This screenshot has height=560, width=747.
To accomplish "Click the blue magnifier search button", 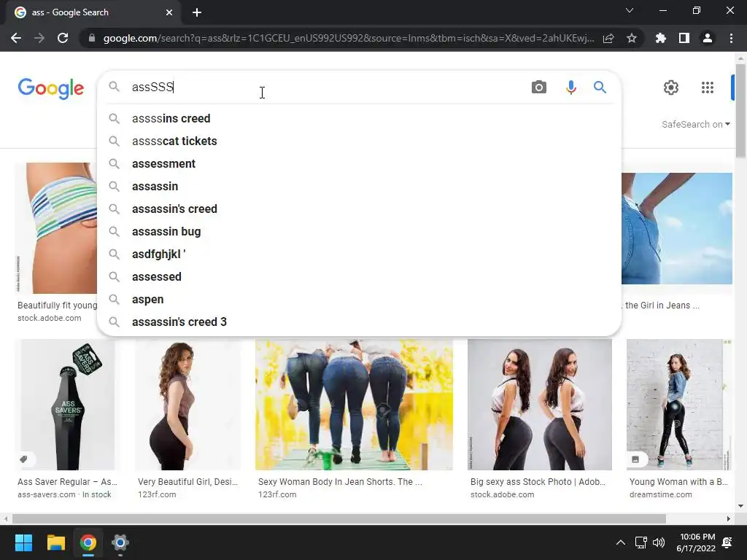I will [600, 87].
